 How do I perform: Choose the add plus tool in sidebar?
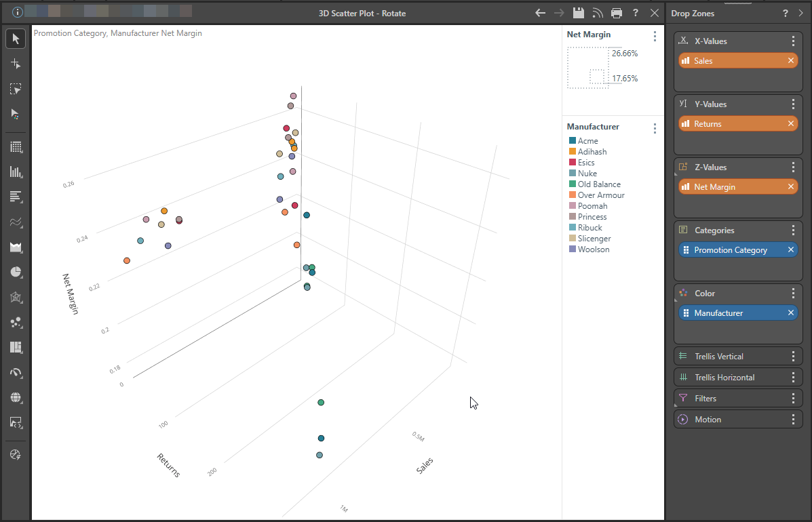coord(16,64)
